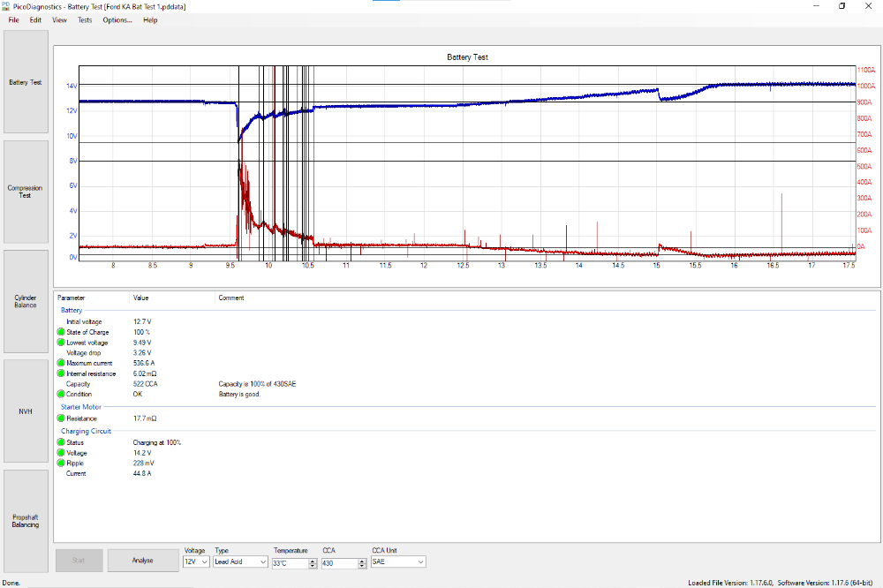Image resolution: width=883 pixels, height=588 pixels.
Task: Click the green Internal resistance indicator
Action: pyautogui.click(x=61, y=374)
